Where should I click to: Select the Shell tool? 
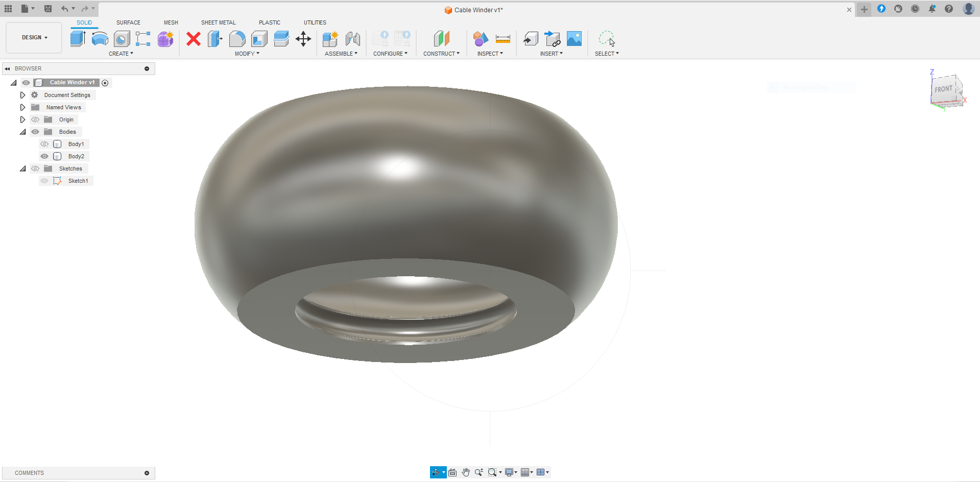[259, 39]
